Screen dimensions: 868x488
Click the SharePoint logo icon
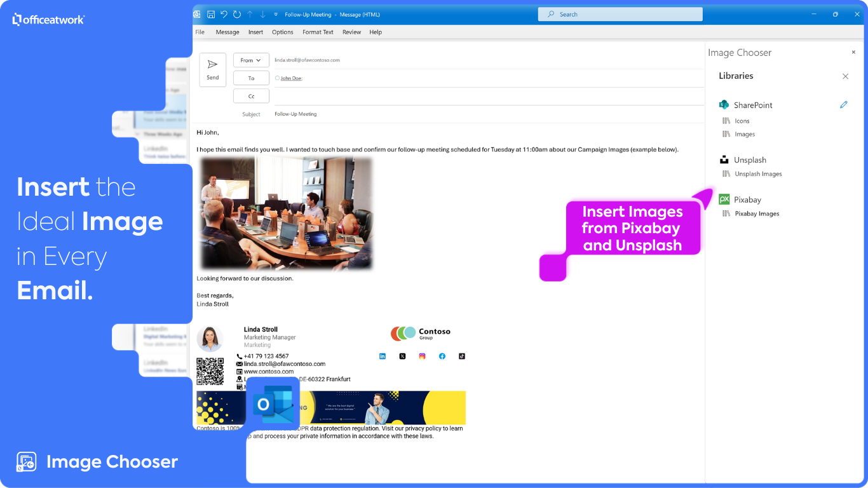[x=724, y=105]
